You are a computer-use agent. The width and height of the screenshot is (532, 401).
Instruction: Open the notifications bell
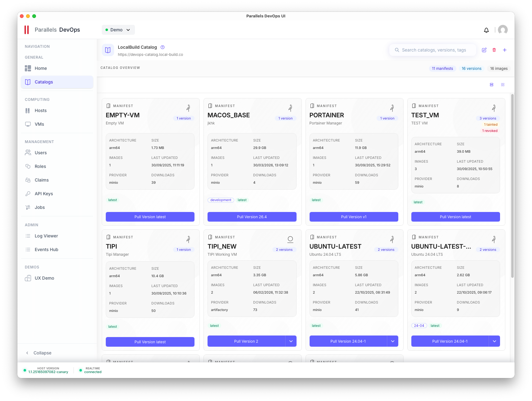coord(486,30)
